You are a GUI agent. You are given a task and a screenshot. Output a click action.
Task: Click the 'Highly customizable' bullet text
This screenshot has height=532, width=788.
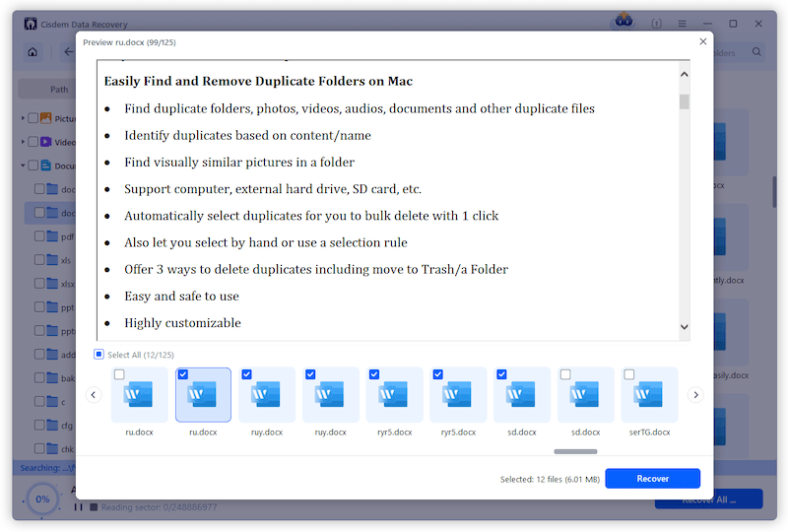[x=182, y=323]
